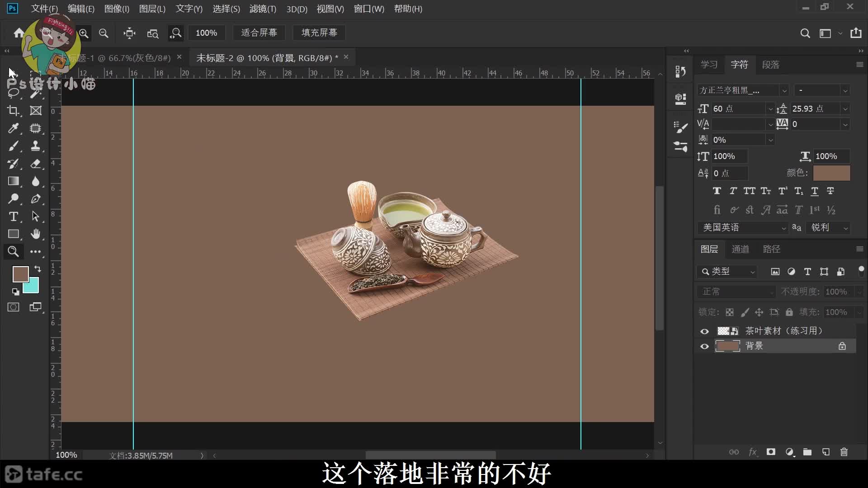Select the Dodge tool

click(13, 199)
